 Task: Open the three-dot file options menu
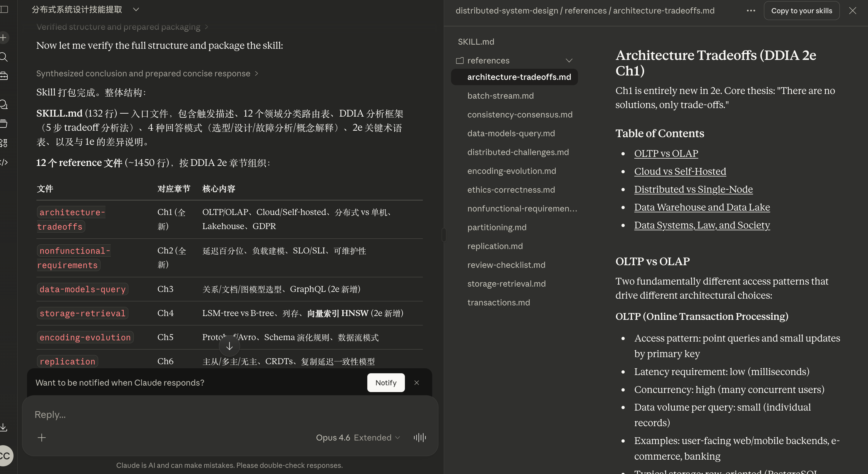click(x=751, y=11)
